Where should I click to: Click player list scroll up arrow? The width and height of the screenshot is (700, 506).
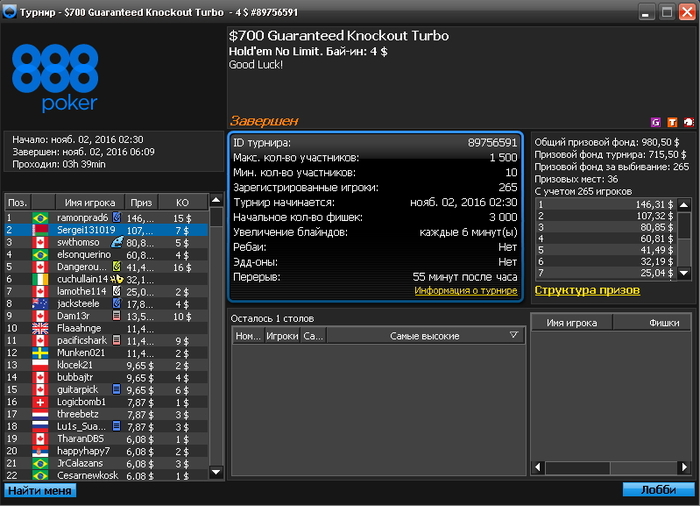[216, 200]
